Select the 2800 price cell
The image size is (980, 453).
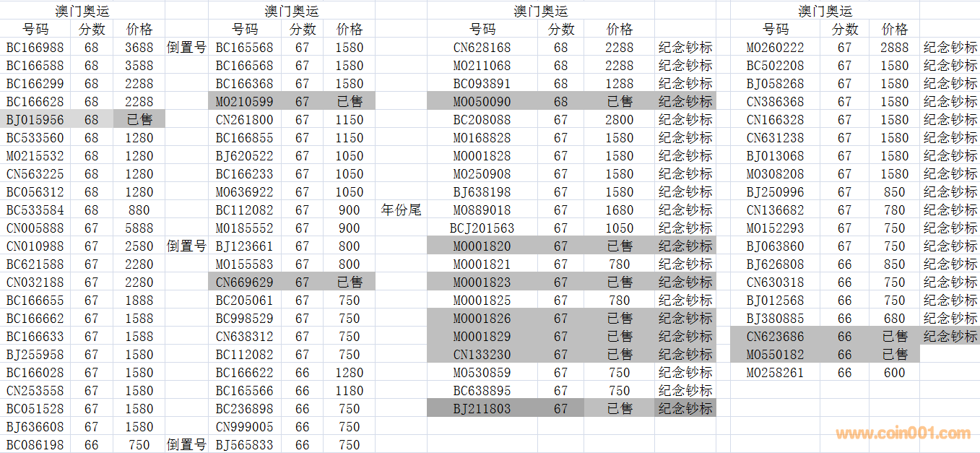point(620,120)
